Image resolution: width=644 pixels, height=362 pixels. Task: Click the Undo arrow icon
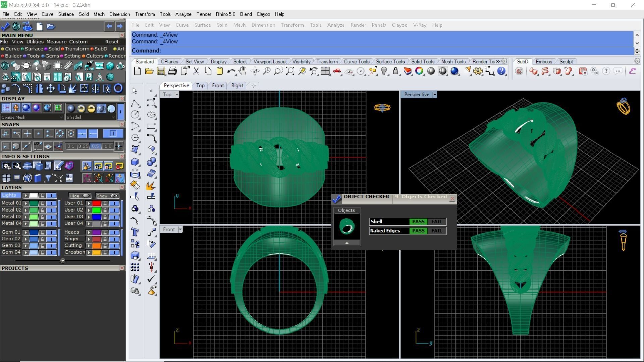tap(231, 71)
